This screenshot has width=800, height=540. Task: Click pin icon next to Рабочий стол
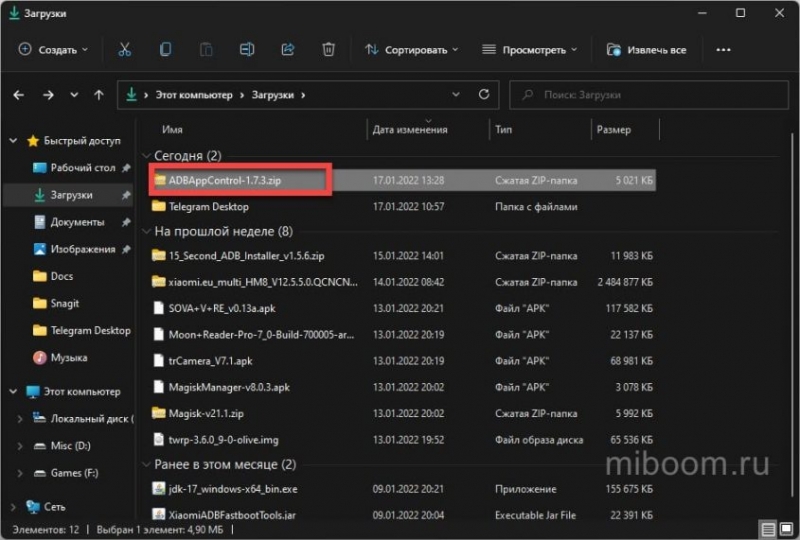(x=126, y=168)
